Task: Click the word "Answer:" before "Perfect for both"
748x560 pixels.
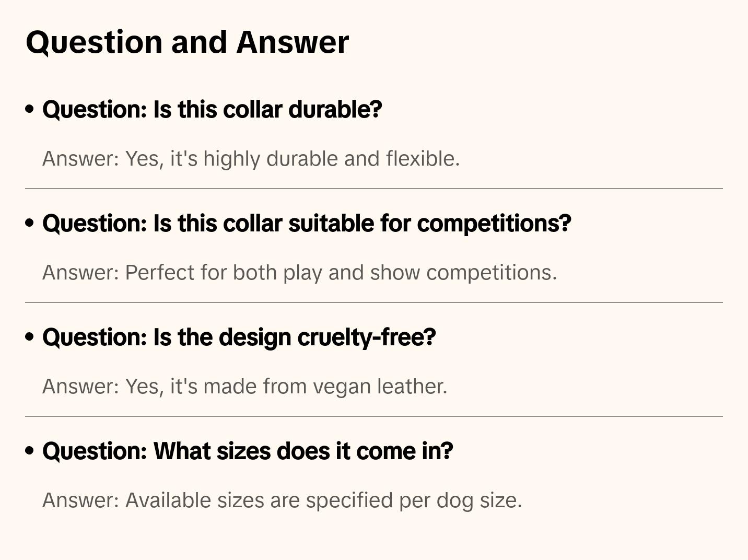Action: 81,273
